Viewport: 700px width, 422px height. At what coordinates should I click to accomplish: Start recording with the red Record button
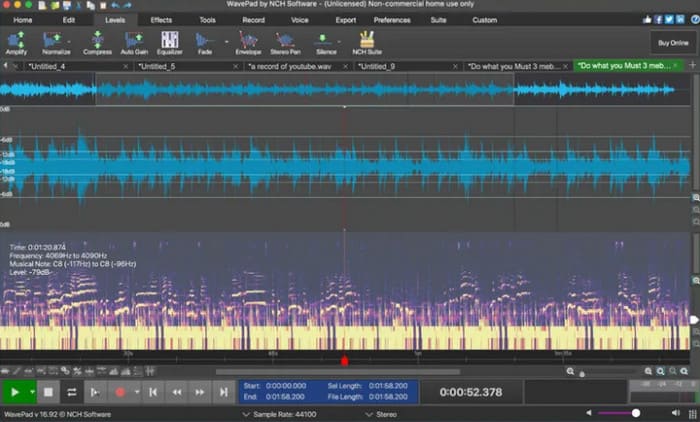click(x=121, y=392)
